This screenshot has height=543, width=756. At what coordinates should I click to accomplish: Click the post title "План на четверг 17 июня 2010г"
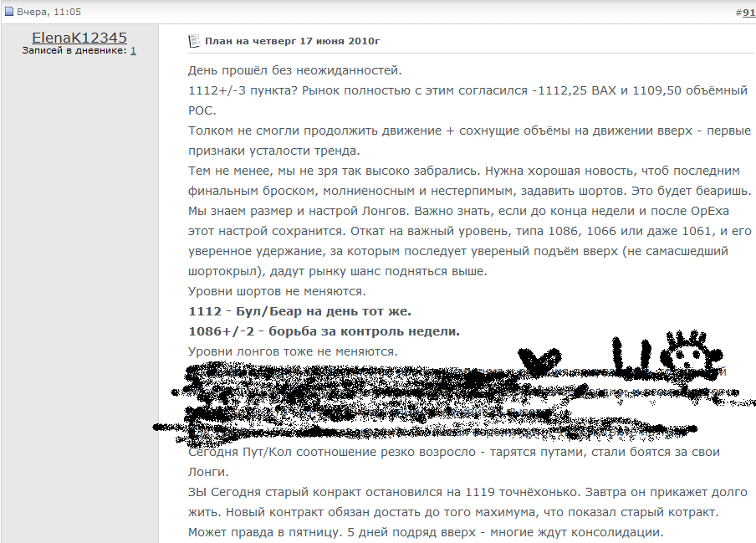[292, 40]
